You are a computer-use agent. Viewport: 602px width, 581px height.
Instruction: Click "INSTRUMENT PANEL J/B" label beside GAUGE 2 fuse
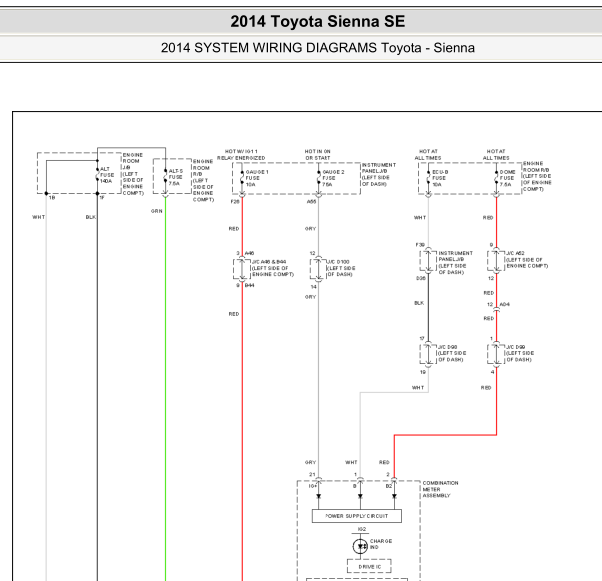click(379, 174)
